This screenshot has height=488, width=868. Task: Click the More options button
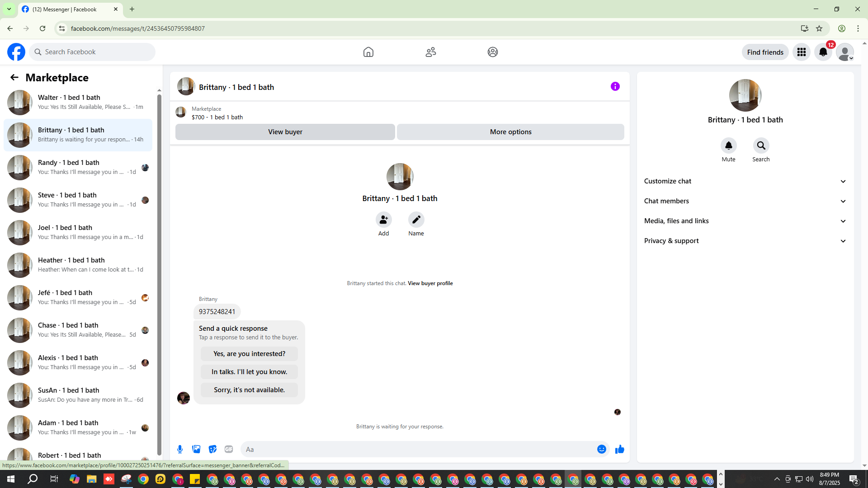(x=511, y=132)
